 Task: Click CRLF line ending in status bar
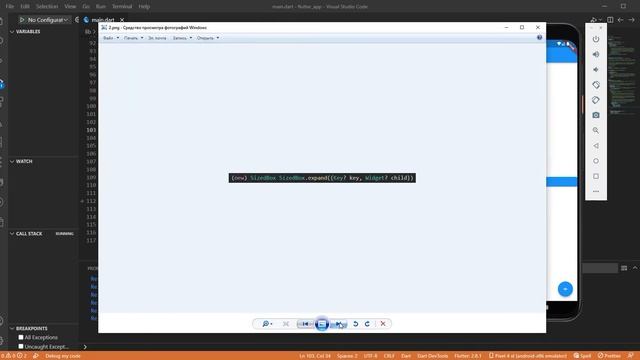click(389, 356)
